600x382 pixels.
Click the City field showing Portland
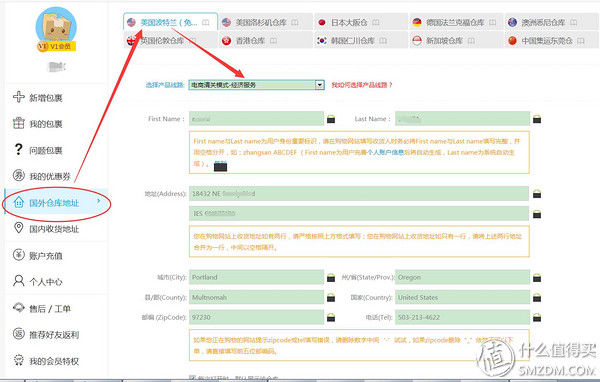(x=256, y=277)
